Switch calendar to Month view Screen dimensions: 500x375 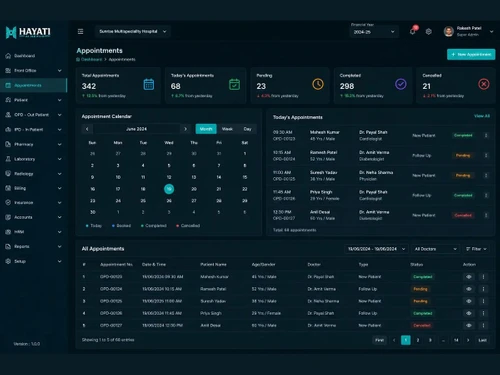click(206, 129)
